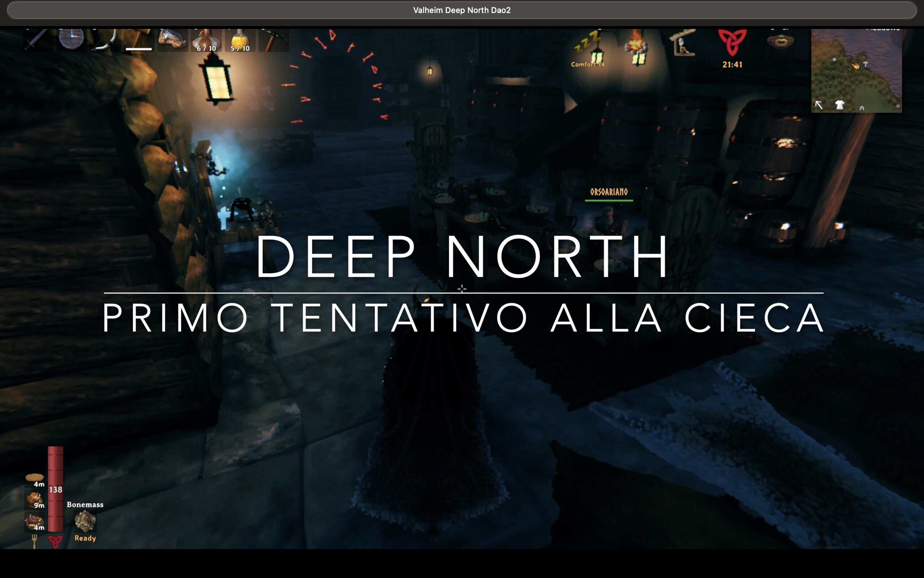Click the red triquetra status icon
Screen dimensions: 924x578
click(732, 43)
